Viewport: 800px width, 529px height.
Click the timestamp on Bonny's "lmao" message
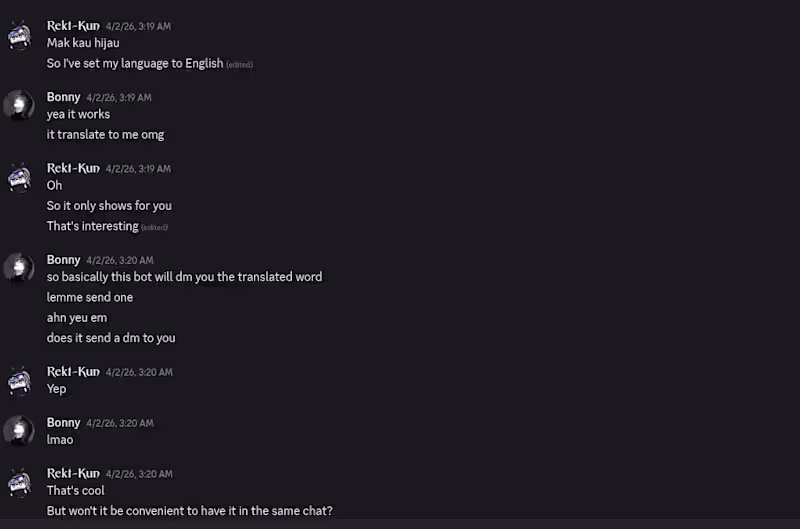(120, 423)
